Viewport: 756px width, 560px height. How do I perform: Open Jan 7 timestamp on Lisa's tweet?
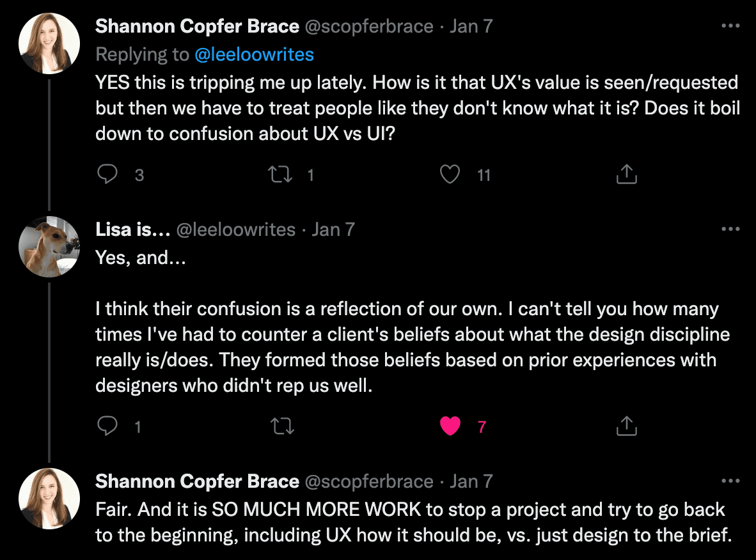(333, 229)
